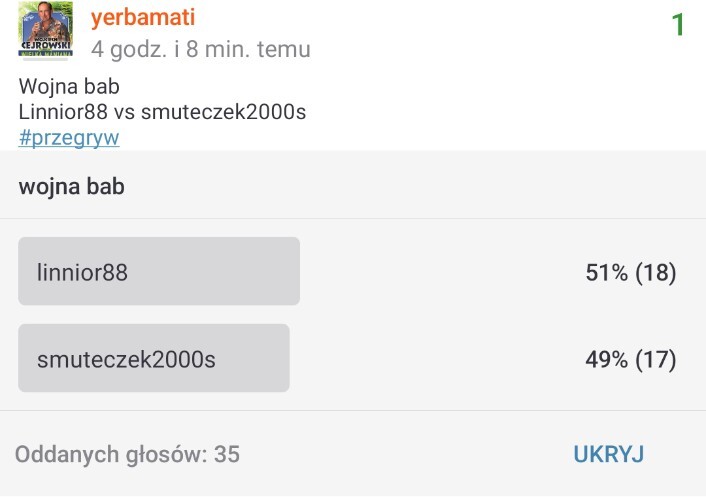This screenshot has width=706, height=497.
Task: Open the yerbamati user profile
Action: tap(143, 17)
